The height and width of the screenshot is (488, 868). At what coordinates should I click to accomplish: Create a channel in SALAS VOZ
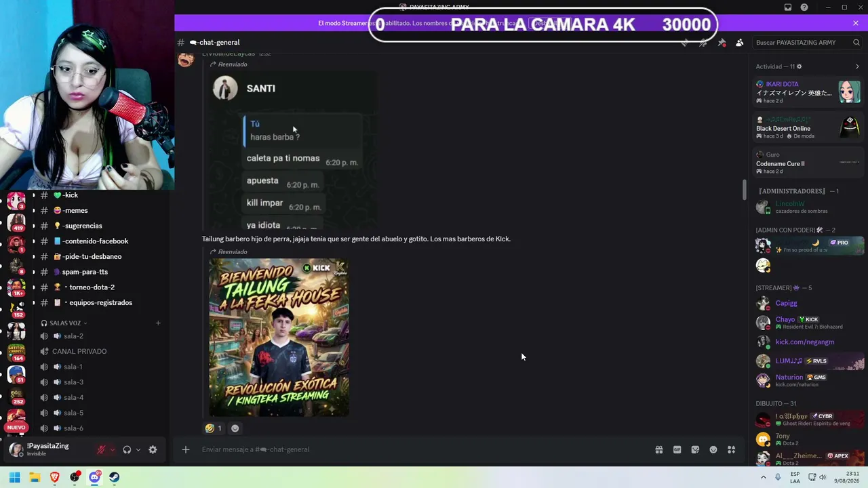(158, 323)
